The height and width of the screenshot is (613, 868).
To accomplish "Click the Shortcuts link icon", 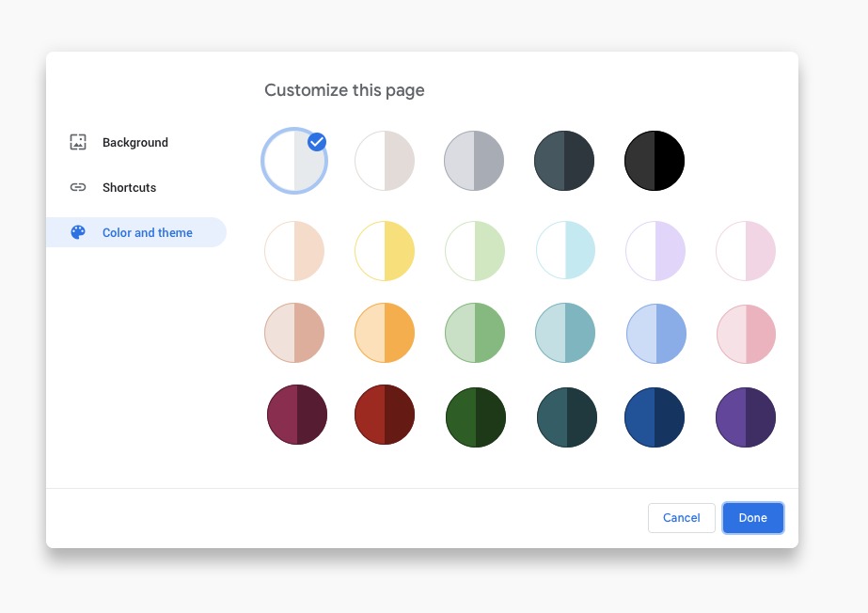I will click(78, 187).
